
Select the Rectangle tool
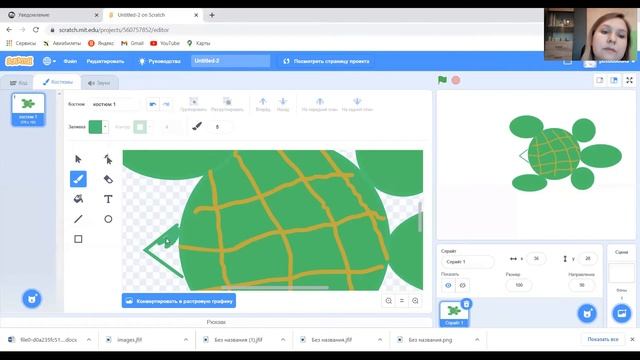(x=78, y=239)
